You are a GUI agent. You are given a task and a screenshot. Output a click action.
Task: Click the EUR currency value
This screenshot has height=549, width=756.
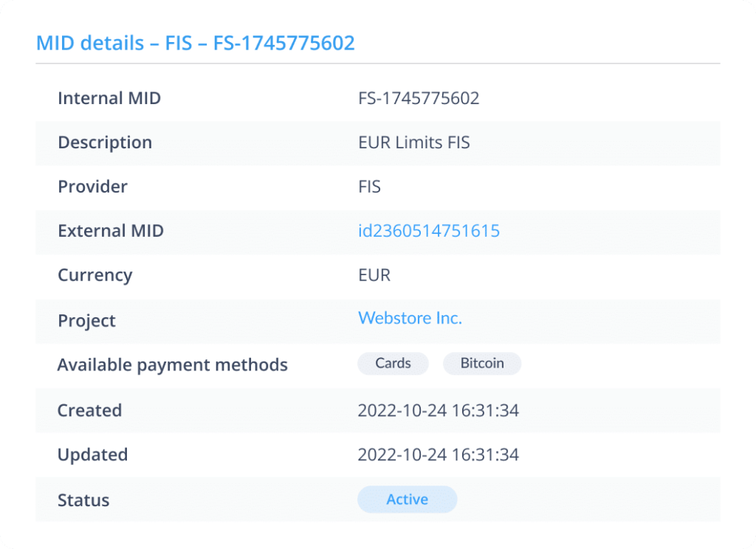(374, 275)
